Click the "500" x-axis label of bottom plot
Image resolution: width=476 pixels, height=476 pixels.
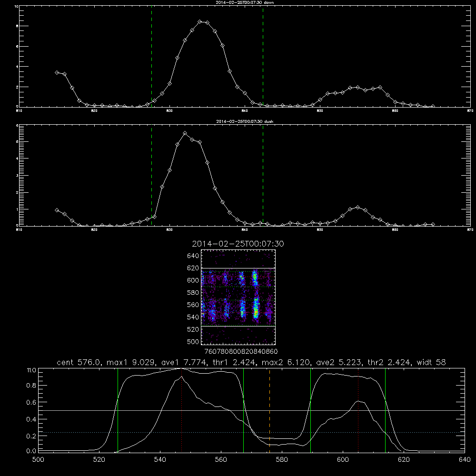coord(38,460)
